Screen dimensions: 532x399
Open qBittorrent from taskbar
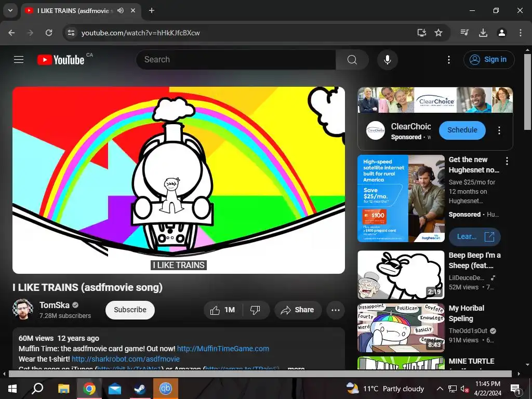click(166, 389)
